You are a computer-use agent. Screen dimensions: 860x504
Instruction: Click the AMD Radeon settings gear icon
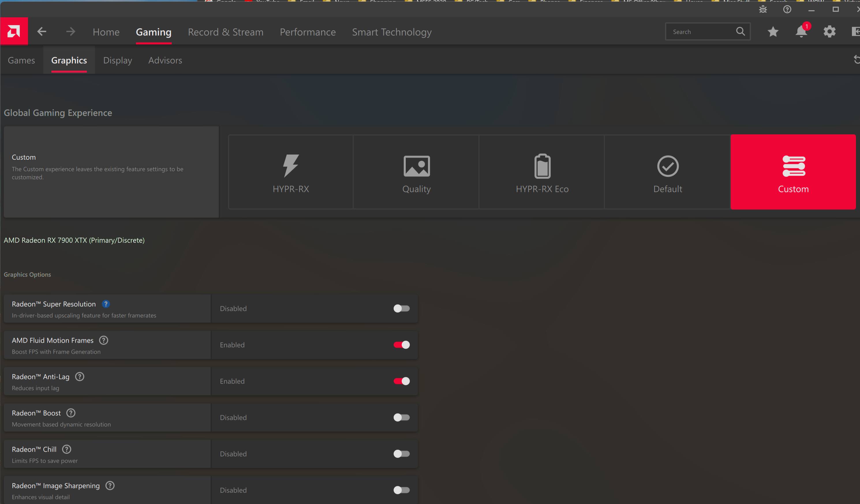829,31
